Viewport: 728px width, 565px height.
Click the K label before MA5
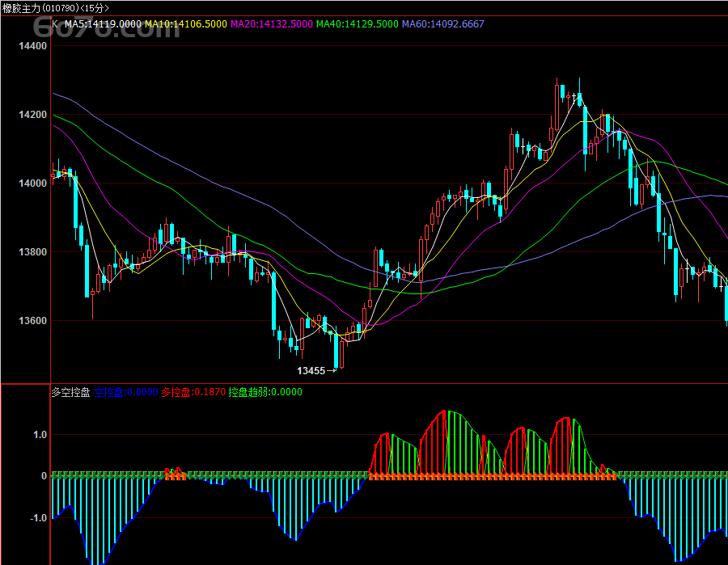55,24
